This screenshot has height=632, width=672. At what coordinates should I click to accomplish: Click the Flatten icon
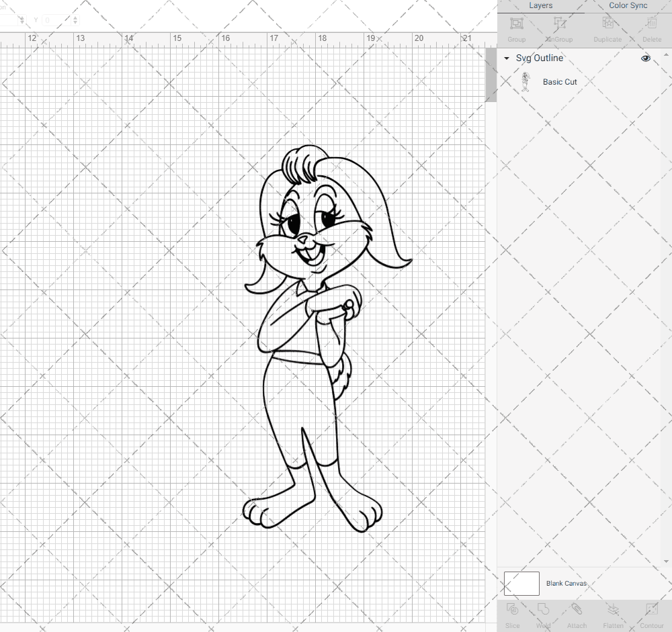pos(613,610)
